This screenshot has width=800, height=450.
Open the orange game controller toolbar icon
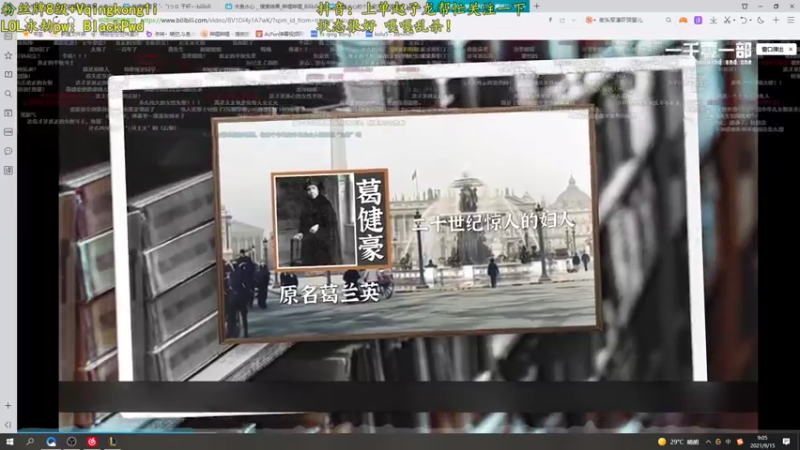pyautogui.click(x=683, y=20)
